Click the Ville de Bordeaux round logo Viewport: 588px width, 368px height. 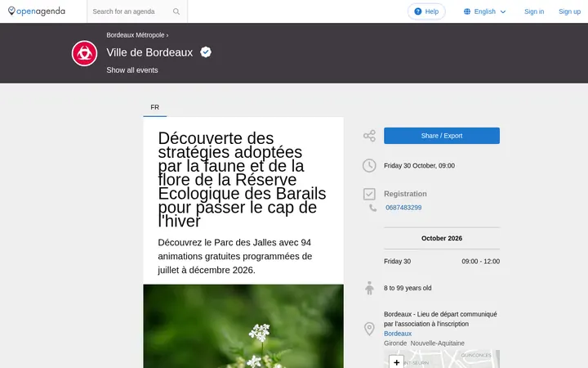pos(84,53)
